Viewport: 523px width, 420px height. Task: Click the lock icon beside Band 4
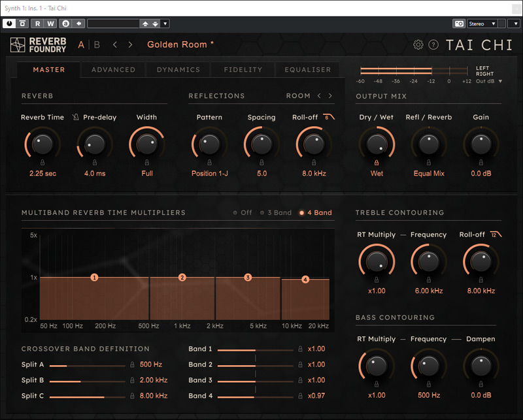[301, 395]
